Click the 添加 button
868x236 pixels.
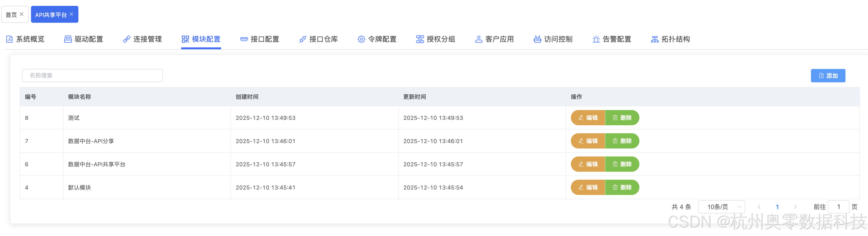click(x=828, y=76)
